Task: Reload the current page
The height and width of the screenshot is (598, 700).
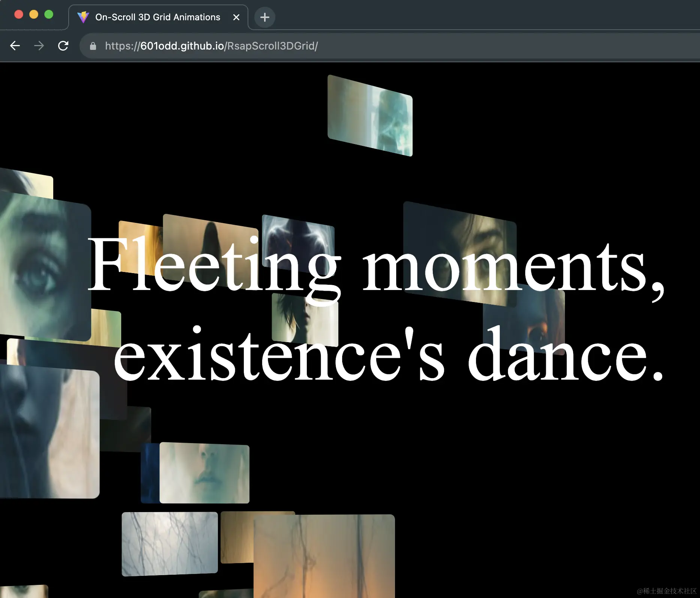Action: click(x=63, y=46)
